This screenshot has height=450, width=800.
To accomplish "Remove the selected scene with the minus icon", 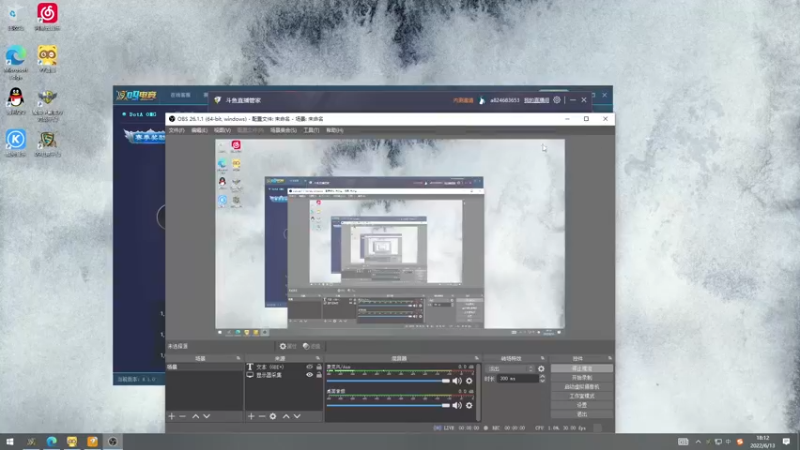I will pyautogui.click(x=182, y=416).
